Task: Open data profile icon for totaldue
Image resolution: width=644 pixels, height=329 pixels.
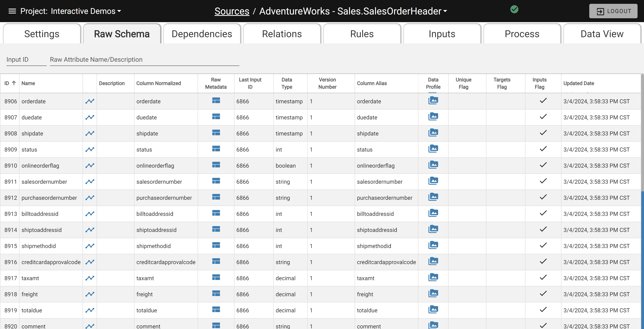Action: (433, 310)
